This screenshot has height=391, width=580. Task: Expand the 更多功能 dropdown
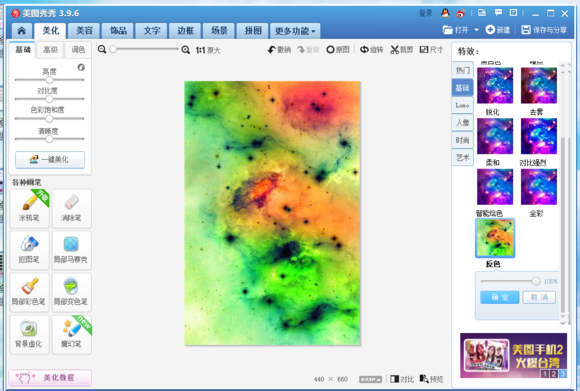tap(295, 31)
